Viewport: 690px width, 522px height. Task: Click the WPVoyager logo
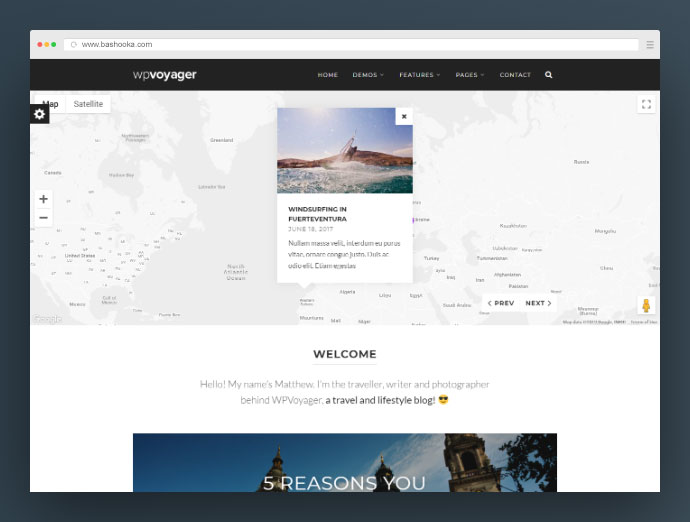[x=165, y=75]
